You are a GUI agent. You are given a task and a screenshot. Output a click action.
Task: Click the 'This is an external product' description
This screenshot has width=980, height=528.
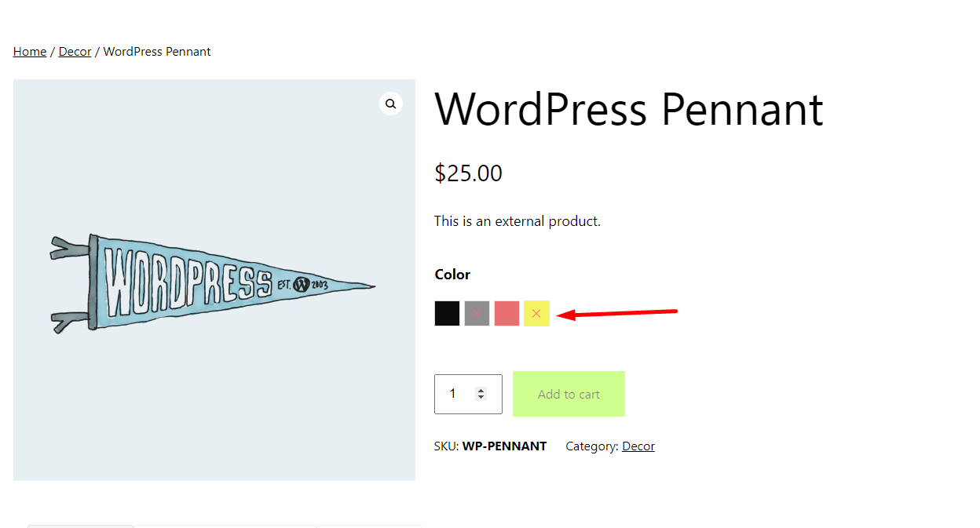(517, 221)
